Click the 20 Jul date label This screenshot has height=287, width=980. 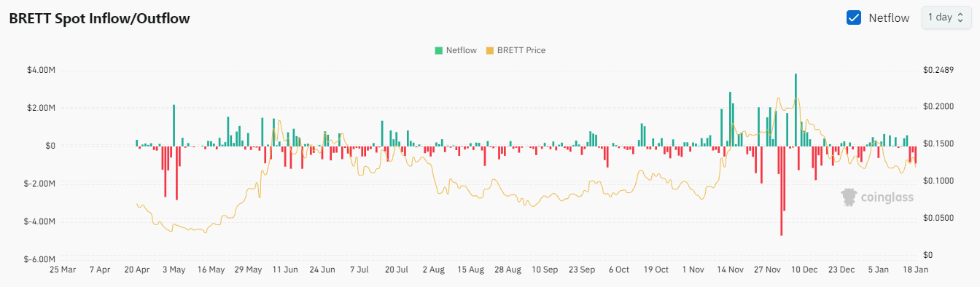[397, 270]
